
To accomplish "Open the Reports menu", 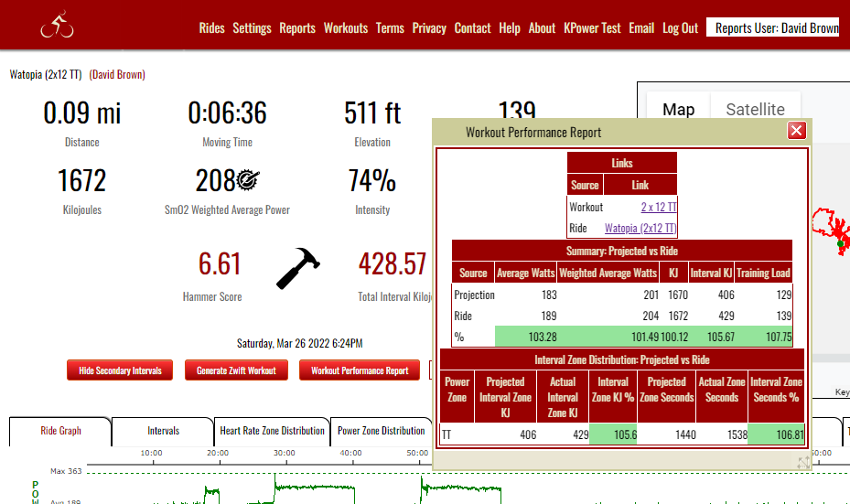I will [297, 28].
